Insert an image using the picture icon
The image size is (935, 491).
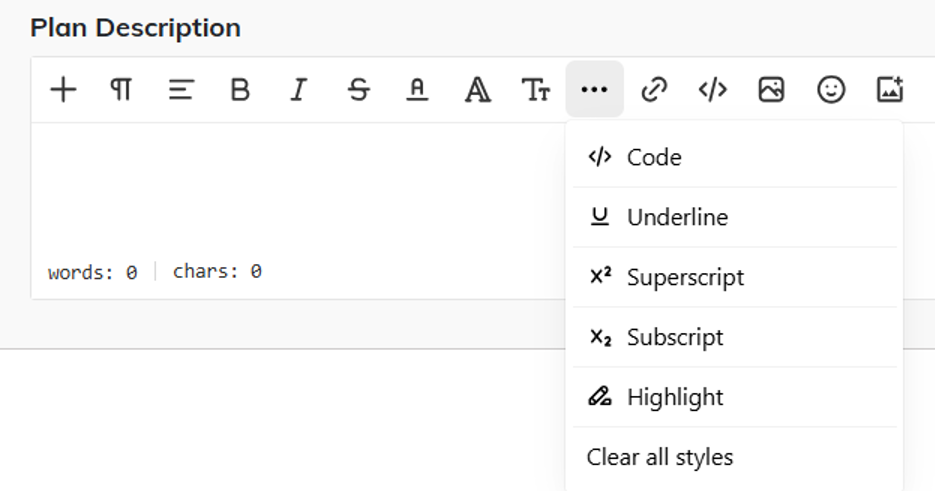[x=771, y=90]
